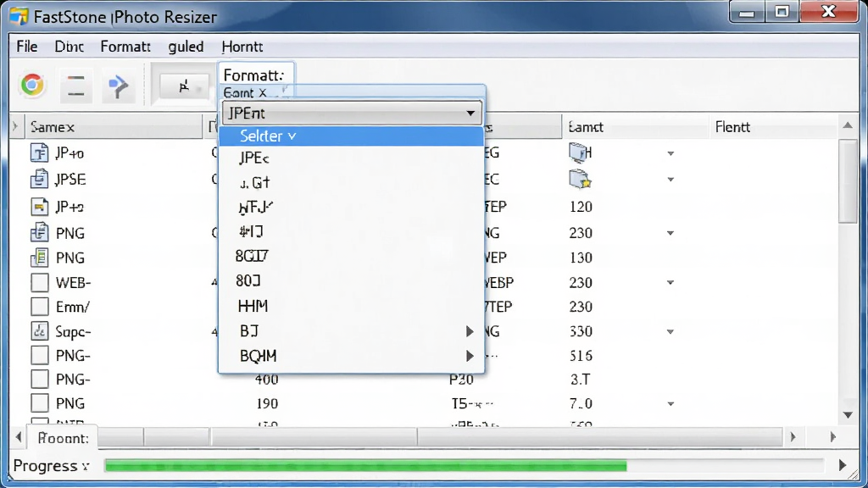Click the vertical scrollbar down arrow
Viewport: 868px width, 488px height.
848,415
